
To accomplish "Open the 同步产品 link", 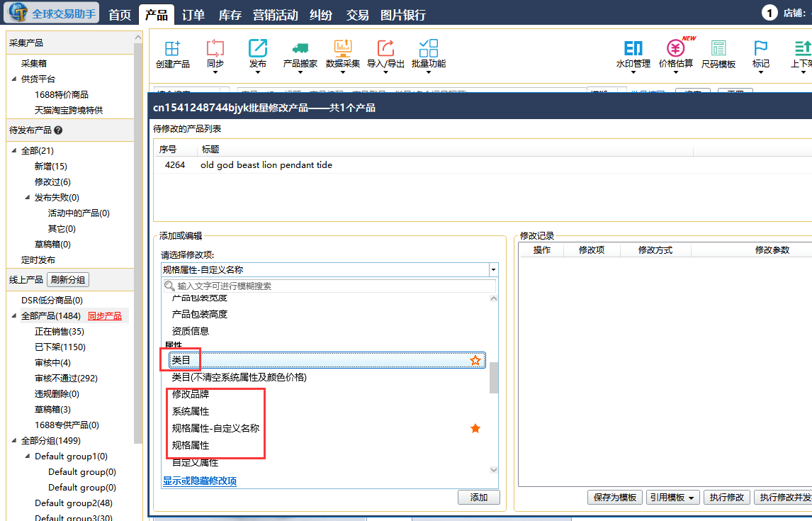I will point(105,316).
